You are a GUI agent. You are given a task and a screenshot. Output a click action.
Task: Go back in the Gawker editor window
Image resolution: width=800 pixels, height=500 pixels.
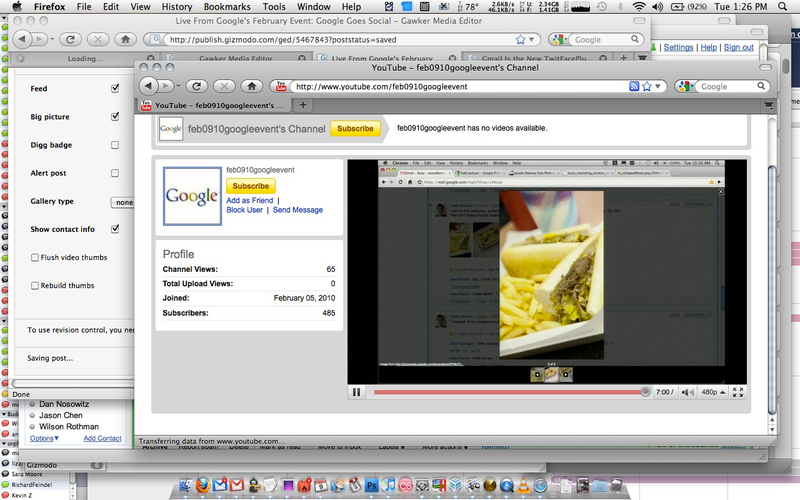click(x=21, y=39)
